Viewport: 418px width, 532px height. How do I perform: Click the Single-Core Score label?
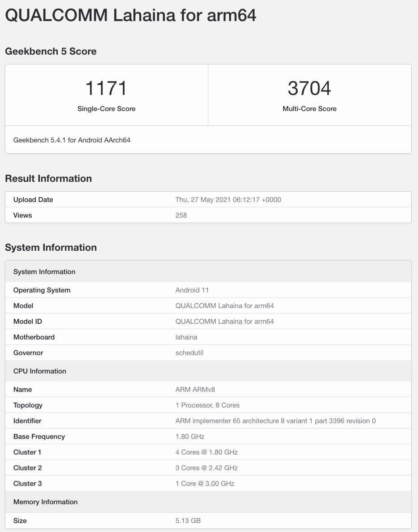[106, 108]
